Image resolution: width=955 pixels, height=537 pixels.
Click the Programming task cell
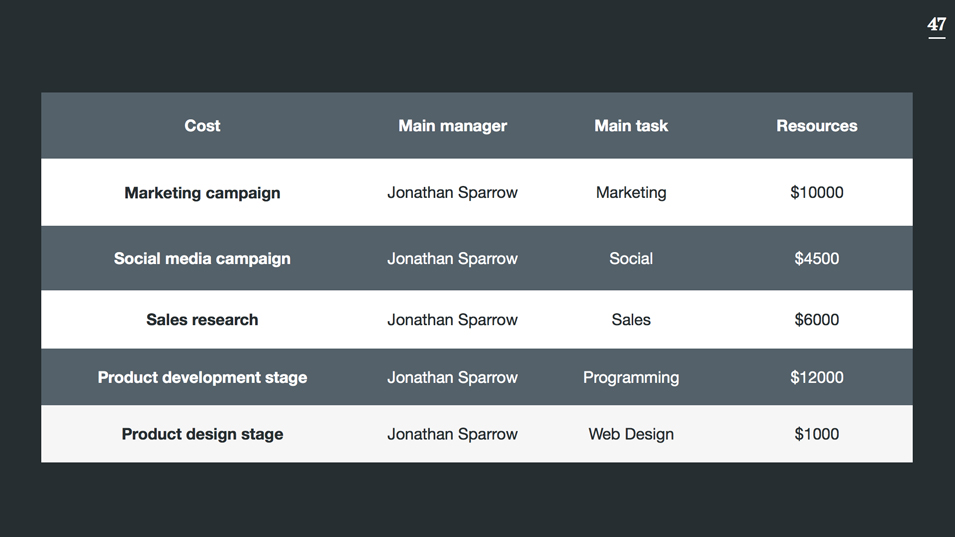[x=631, y=377]
